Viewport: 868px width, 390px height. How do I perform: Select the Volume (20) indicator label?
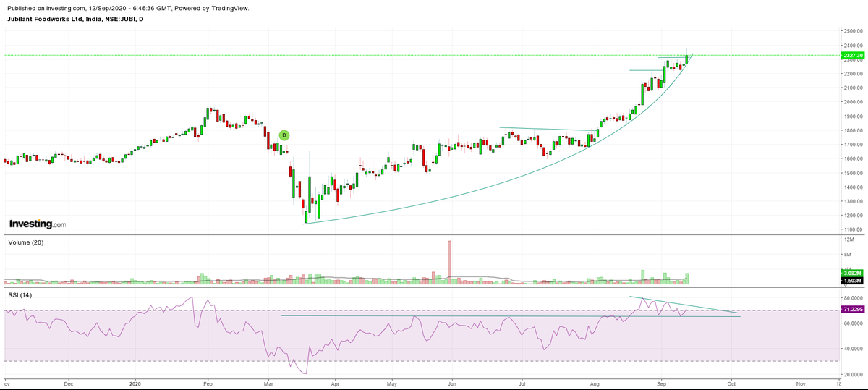click(x=26, y=242)
